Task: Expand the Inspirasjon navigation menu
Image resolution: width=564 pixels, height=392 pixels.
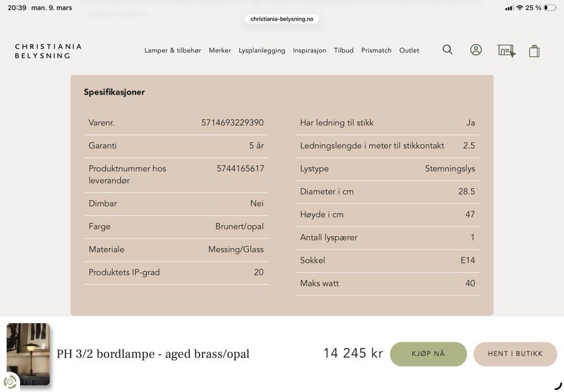Action: (310, 51)
